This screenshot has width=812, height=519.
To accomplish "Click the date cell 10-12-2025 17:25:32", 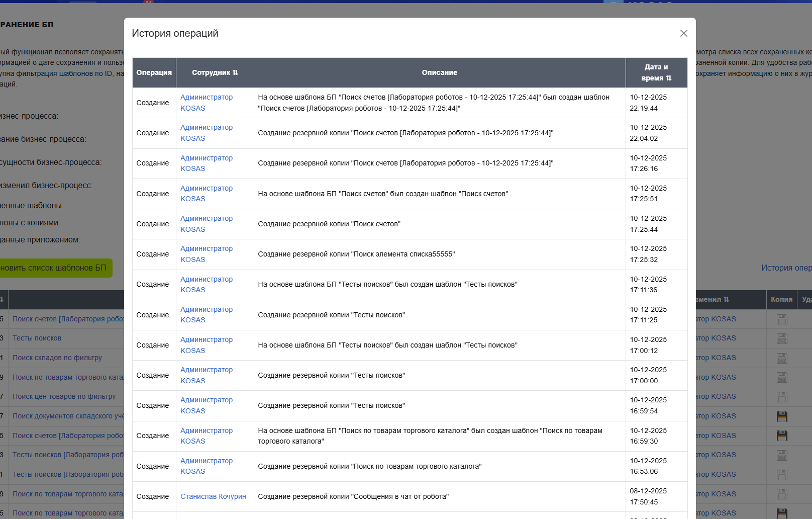I will (x=656, y=254).
